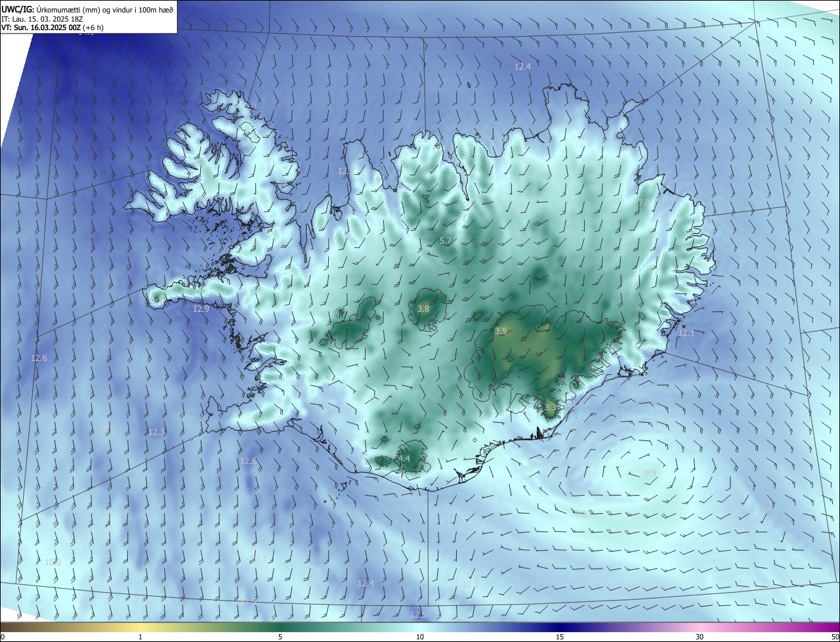This screenshot has width=840, height=642.
Task: Click the 12.9 value off the western peninsula
Action: point(201,309)
